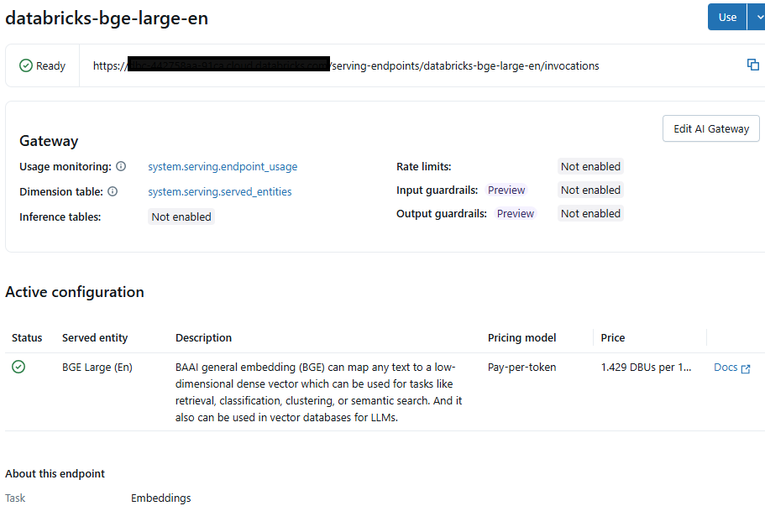This screenshot has height=532, width=765.
Task: Click the Inference tables Not enabled badge
Action: coord(181,216)
